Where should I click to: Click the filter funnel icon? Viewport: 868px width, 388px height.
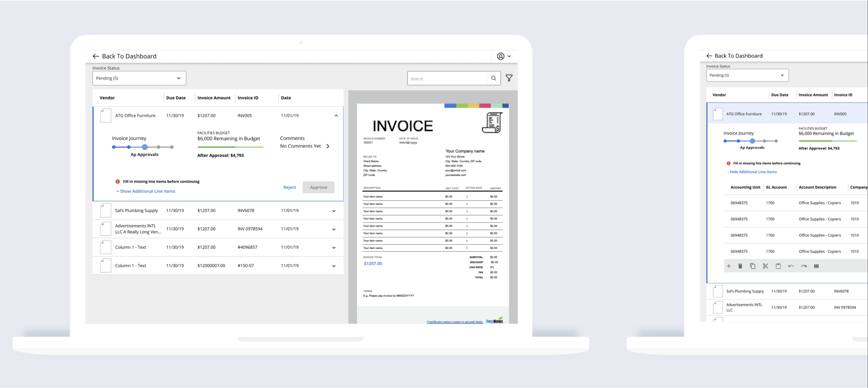[x=509, y=78]
